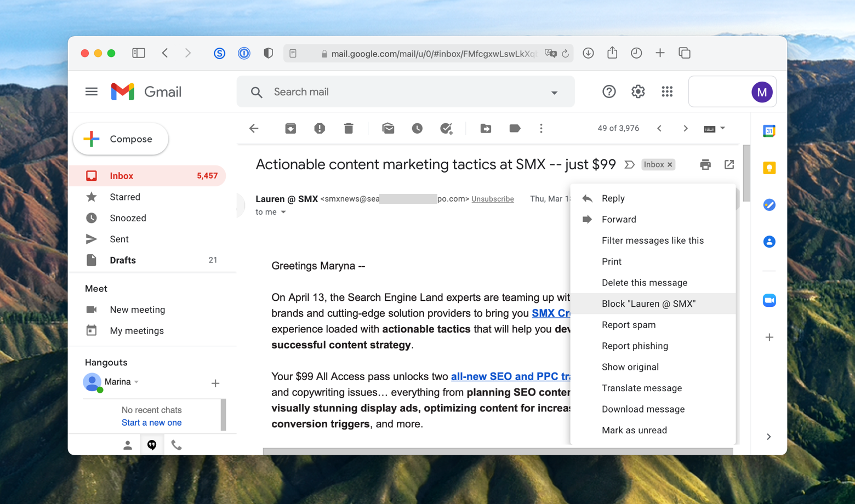Go to the older email arrow
The width and height of the screenshot is (855, 504).
click(x=686, y=128)
